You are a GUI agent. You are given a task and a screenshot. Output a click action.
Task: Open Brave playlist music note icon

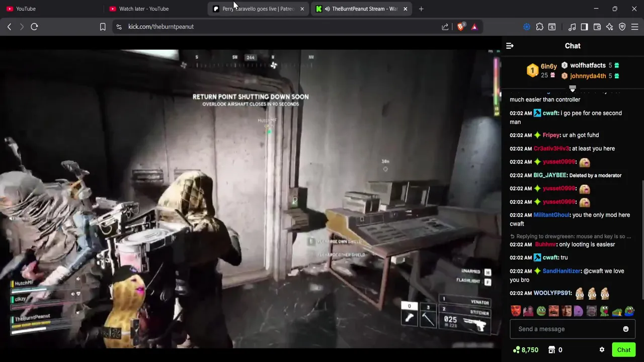572,27
